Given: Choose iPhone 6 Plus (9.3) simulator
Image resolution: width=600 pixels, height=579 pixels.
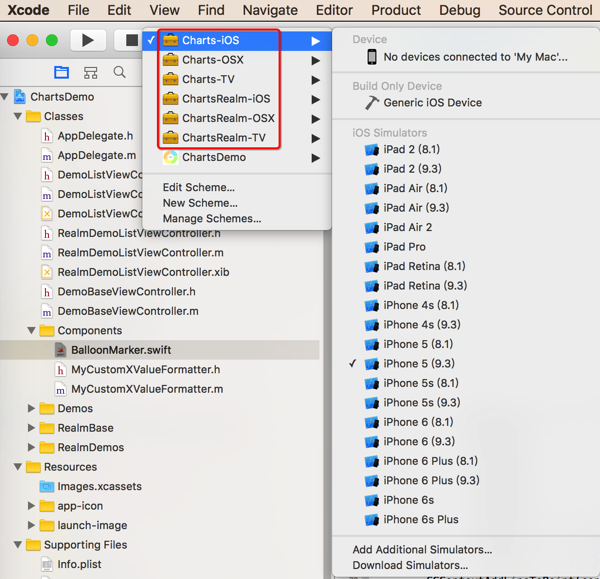Looking at the screenshot, I should [466, 480].
